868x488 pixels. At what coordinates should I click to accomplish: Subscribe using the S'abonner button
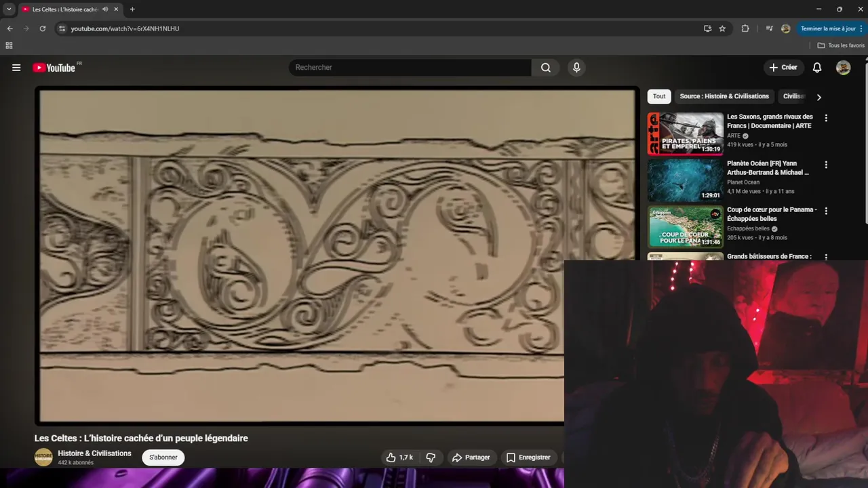pyautogui.click(x=163, y=457)
